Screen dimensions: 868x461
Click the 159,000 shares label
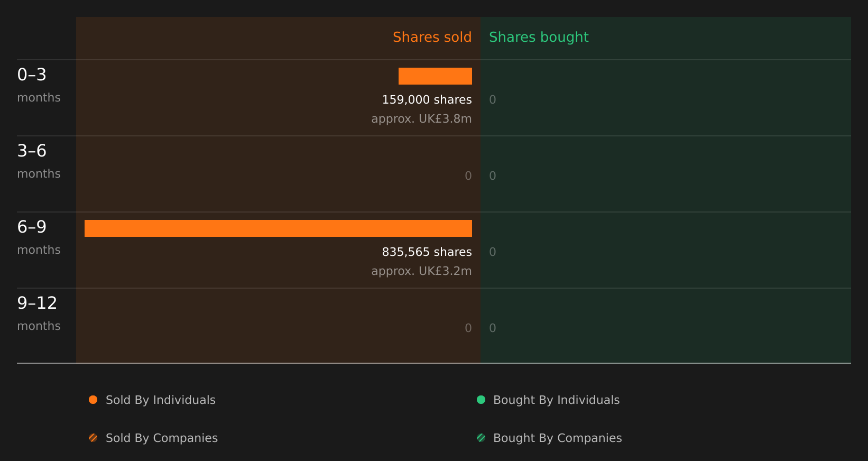[427, 99]
